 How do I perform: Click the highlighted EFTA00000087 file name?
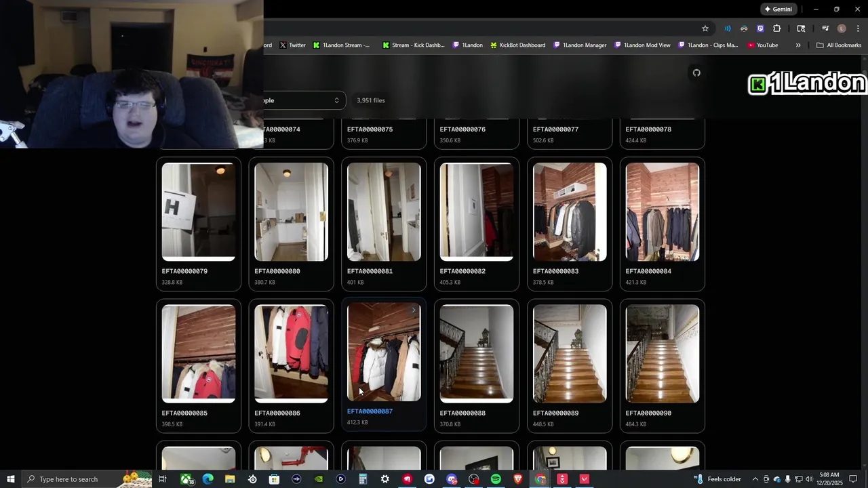click(370, 411)
